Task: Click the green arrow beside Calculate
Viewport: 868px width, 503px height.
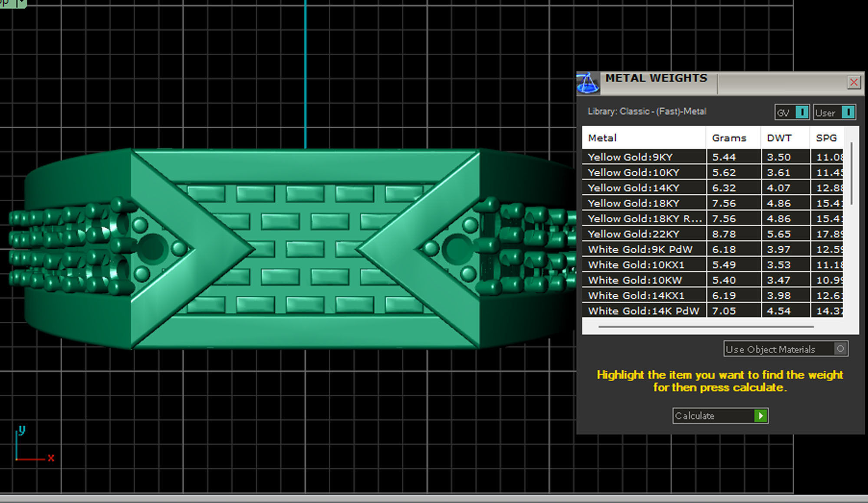Action: tap(760, 416)
